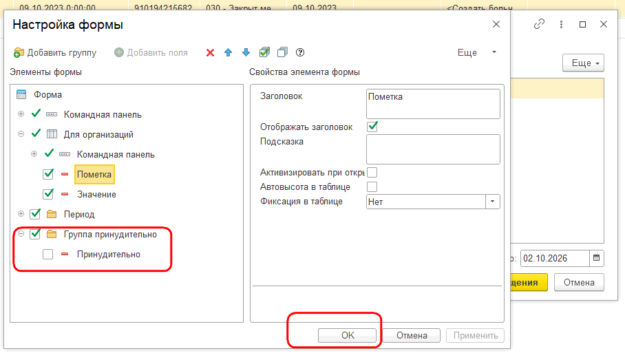
Task: Expand the top-level Командная панель node
Action: (21, 114)
